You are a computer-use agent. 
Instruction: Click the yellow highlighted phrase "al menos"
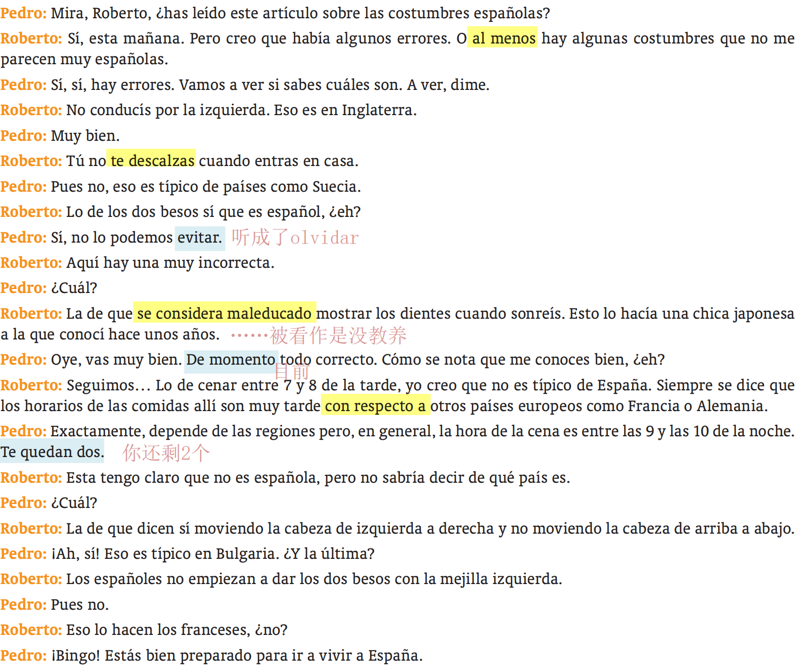pyautogui.click(x=502, y=38)
